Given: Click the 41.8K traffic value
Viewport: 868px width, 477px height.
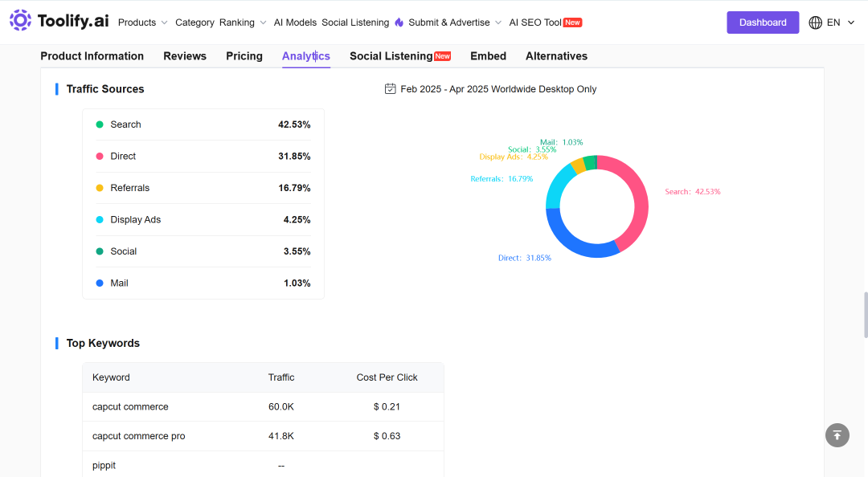Looking at the screenshot, I should [281, 436].
